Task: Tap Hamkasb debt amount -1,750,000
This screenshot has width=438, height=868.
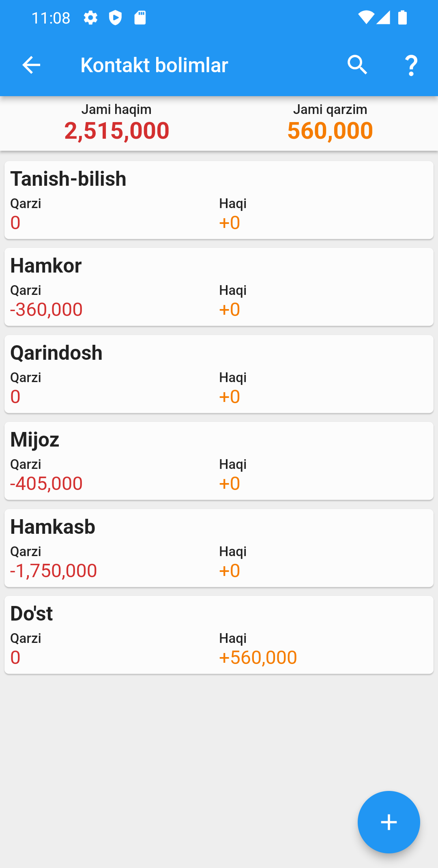Action: [x=54, y=571]
